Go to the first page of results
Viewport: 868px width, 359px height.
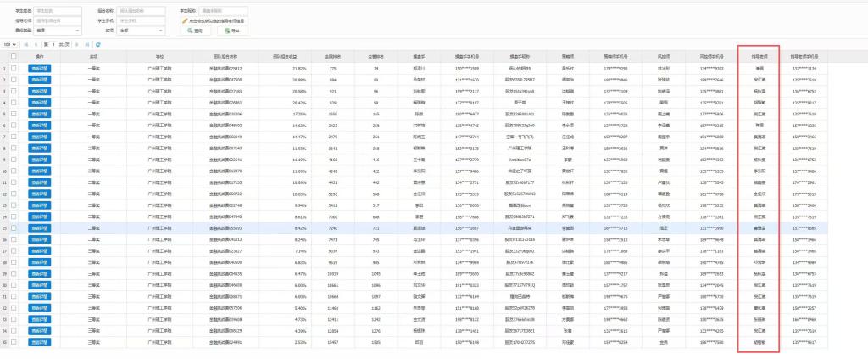(x=25, y=44)
